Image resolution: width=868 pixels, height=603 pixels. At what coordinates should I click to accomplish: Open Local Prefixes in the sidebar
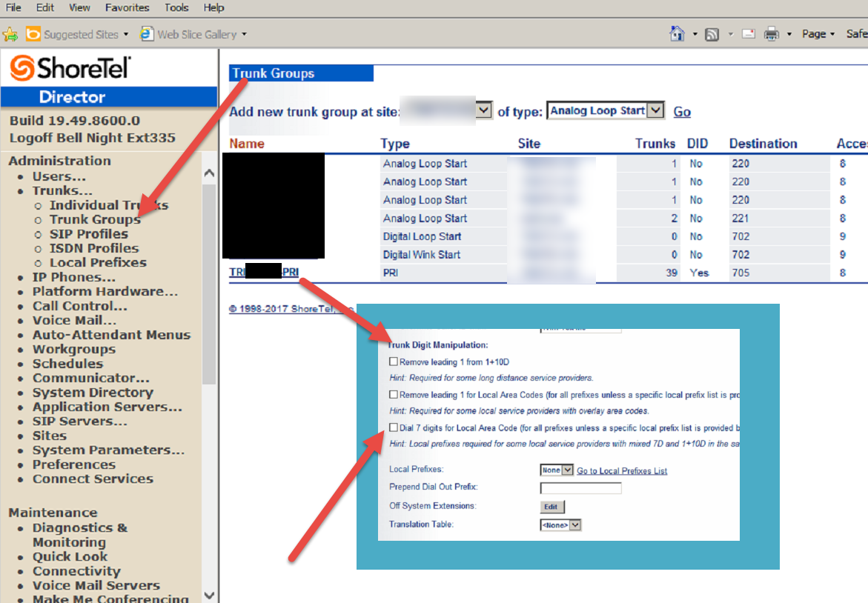(x=98, y=263)
